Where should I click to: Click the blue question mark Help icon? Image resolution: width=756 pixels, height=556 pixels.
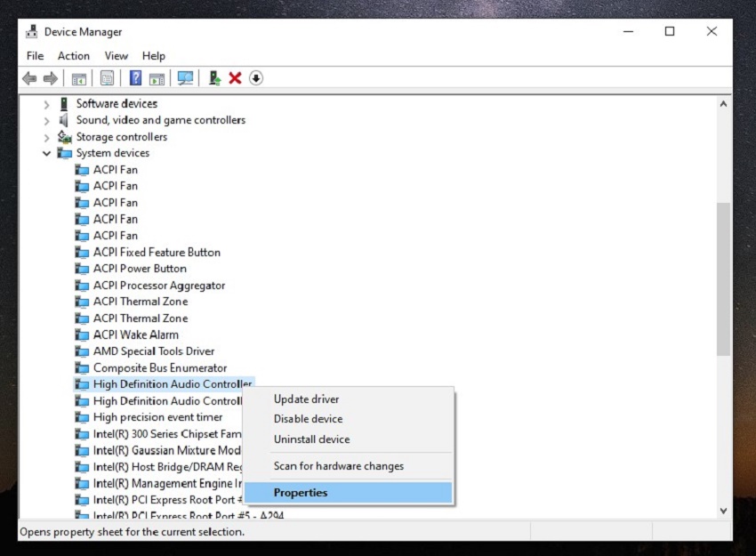(x=135, y=78)
